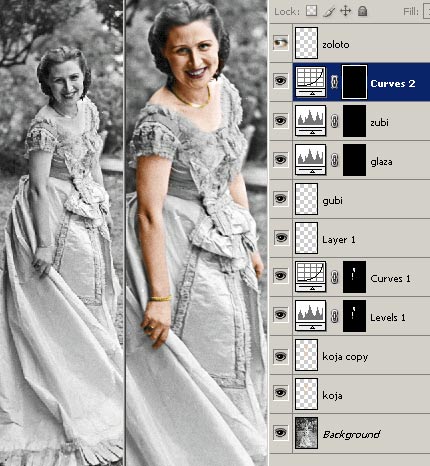Select the glaza levels adjustment icon
Screen dimensions: 430x466
[311, 160]
